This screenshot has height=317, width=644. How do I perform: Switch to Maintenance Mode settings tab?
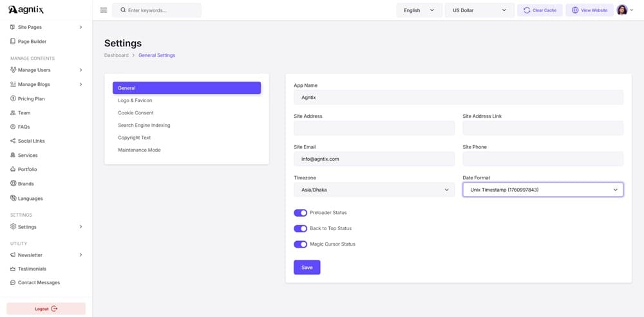click(139, 150)
